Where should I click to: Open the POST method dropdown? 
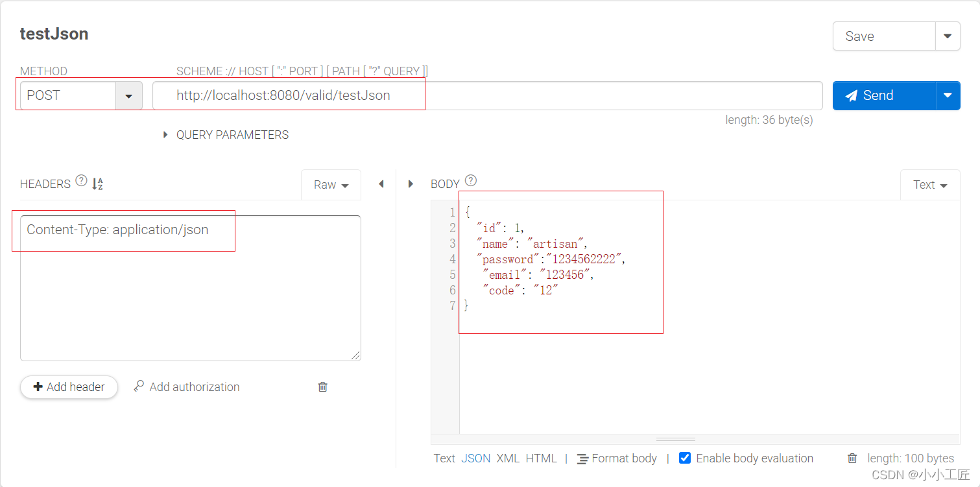coord(128,95)
